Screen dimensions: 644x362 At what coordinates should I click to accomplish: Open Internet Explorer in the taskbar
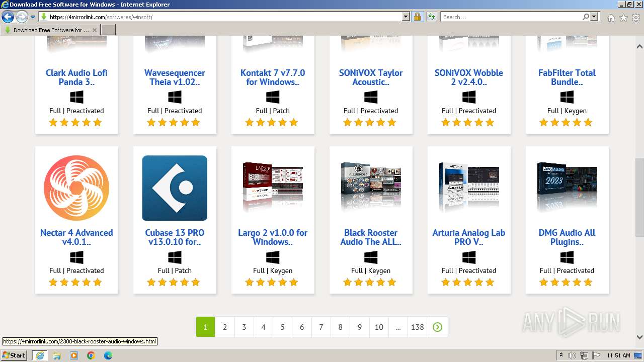pos(39,355)
